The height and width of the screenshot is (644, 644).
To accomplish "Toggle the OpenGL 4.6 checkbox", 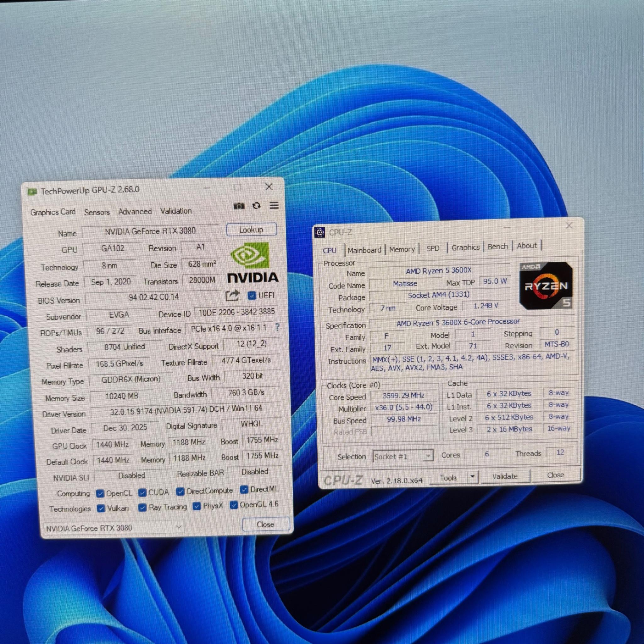I will coord(234,505).
